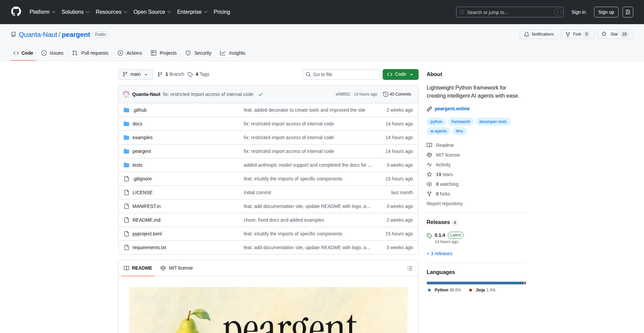Expand the main branch selector
This screenshot has height=333, width=644.
135,74
